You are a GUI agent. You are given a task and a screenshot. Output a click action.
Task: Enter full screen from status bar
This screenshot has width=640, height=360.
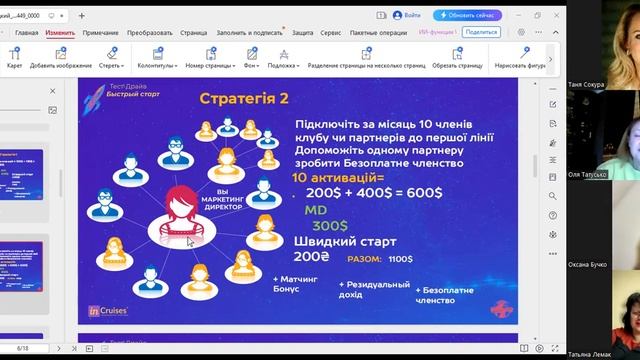[555, 348]
